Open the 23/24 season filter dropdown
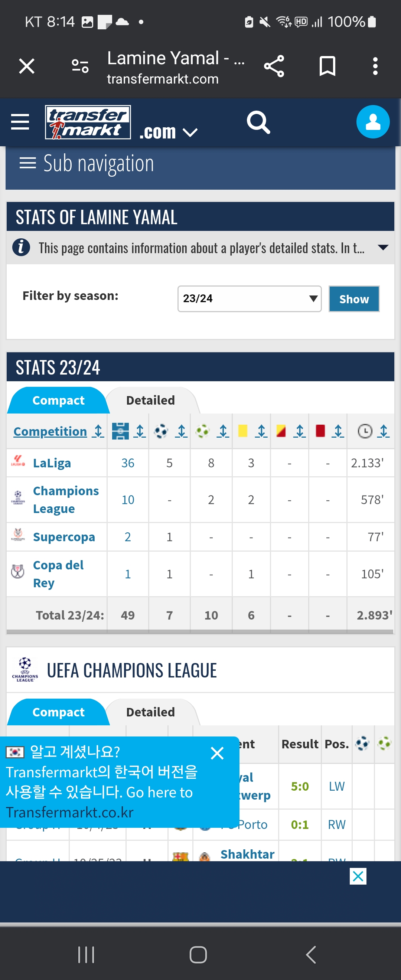 pos(249,299)
